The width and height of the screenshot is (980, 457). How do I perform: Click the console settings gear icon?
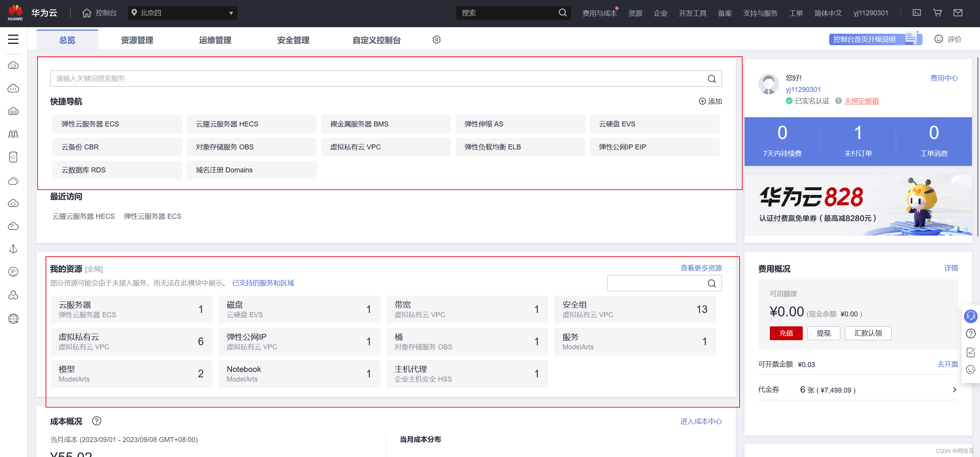(436, 40)
